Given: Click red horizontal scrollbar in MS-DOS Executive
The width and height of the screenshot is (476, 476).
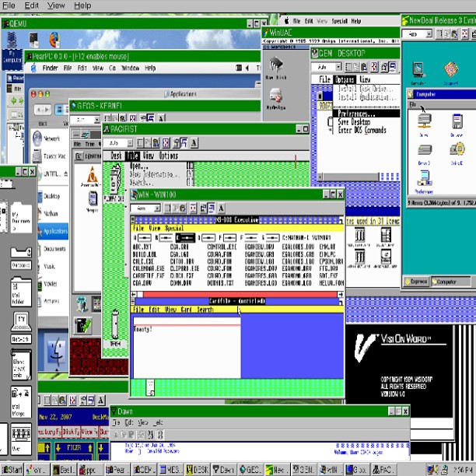Looking at the screenshot, I should click(x=240, y=294).
